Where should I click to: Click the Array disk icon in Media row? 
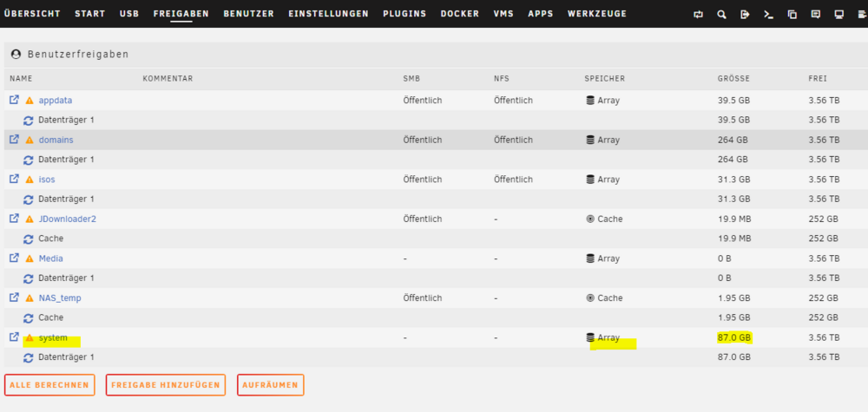(590, 258)
